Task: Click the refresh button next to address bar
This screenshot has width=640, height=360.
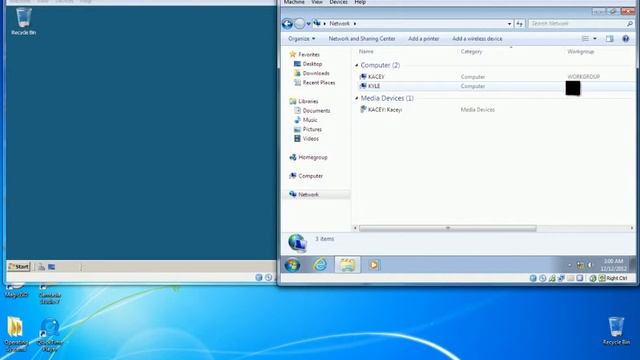Action: (x=519, y=24)
